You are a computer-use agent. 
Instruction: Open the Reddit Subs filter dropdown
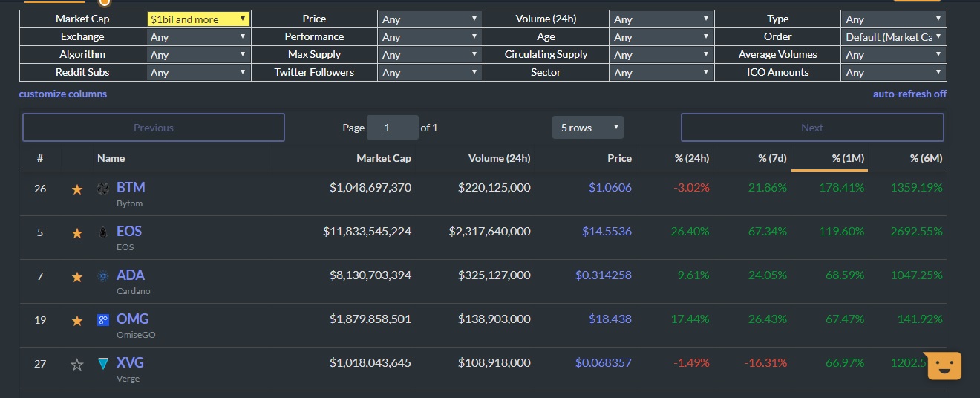pyautogui.click(x=198, y=73)
